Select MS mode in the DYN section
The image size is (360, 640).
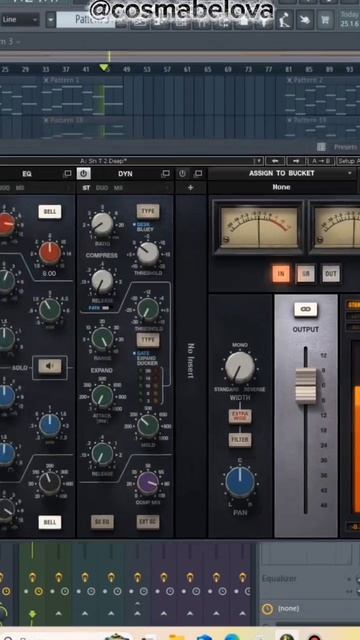coord(118,188)
